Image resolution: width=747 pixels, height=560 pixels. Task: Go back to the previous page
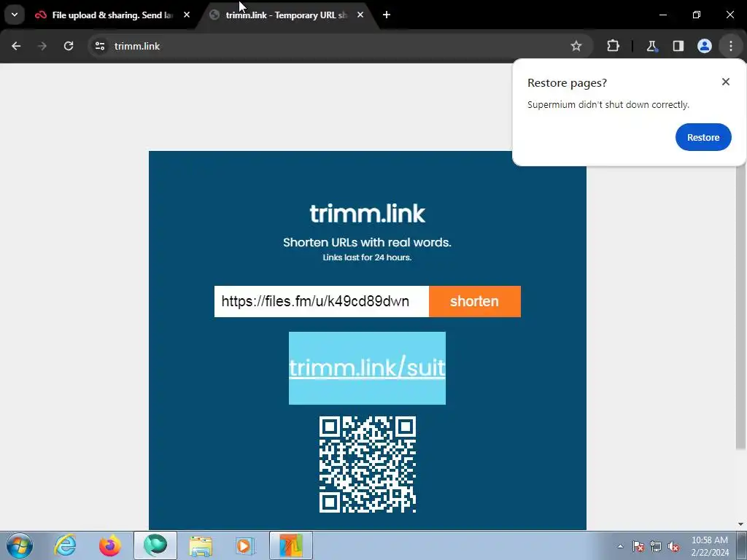16,46
